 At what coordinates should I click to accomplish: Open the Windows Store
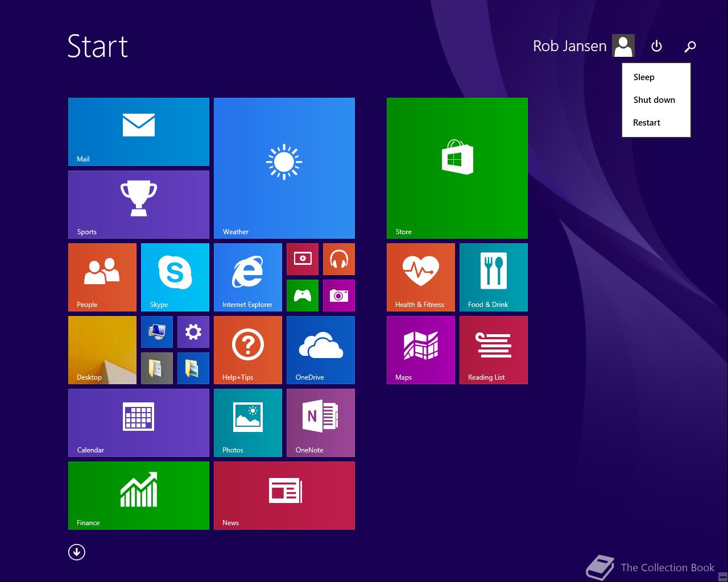[457, 168]
